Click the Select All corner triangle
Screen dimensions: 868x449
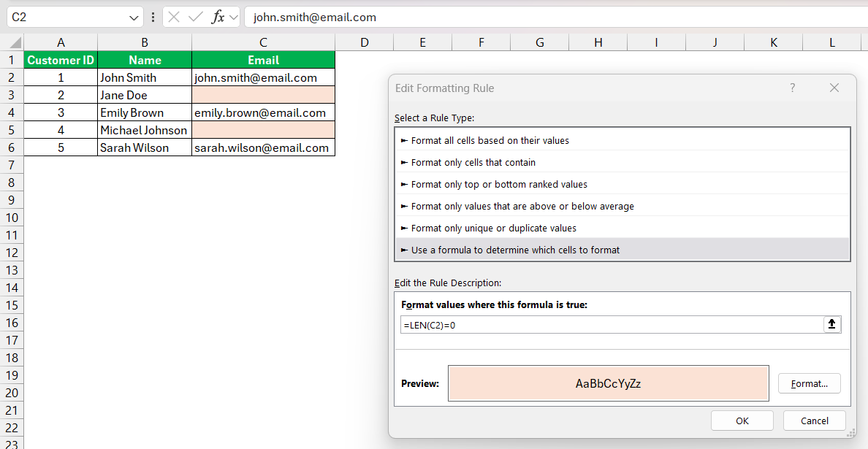point(15,42)
